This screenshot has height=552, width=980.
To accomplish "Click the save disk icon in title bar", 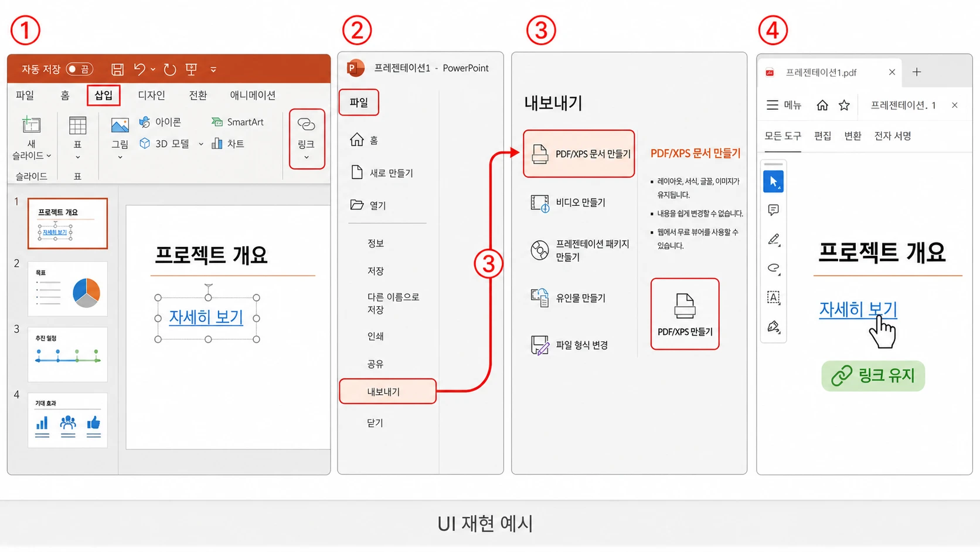I will pos(117,69).
